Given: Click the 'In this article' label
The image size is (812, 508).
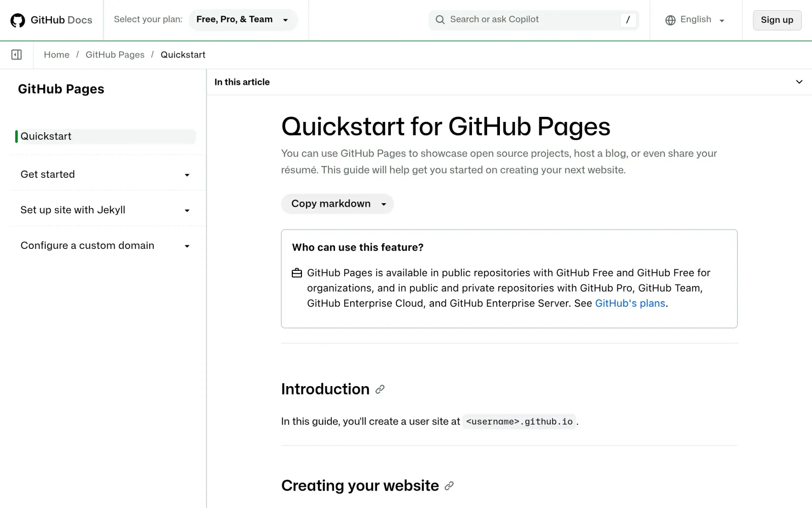Looking at the screenshot, I should (242, 82).
